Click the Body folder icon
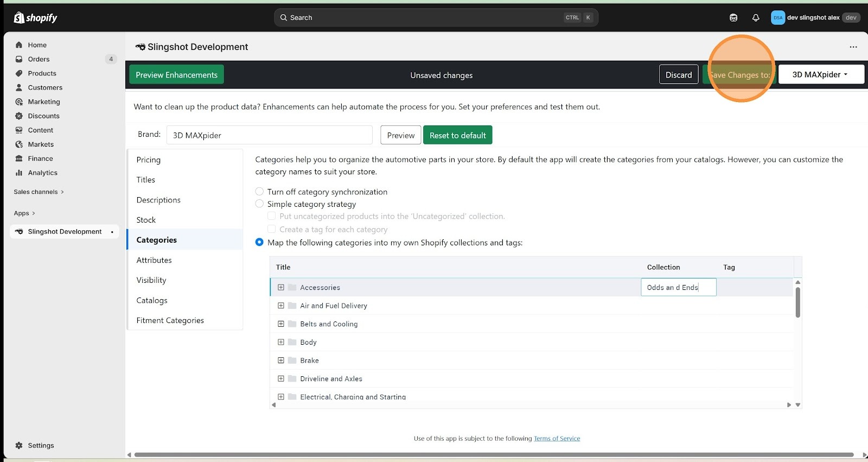 click(292, 342)
